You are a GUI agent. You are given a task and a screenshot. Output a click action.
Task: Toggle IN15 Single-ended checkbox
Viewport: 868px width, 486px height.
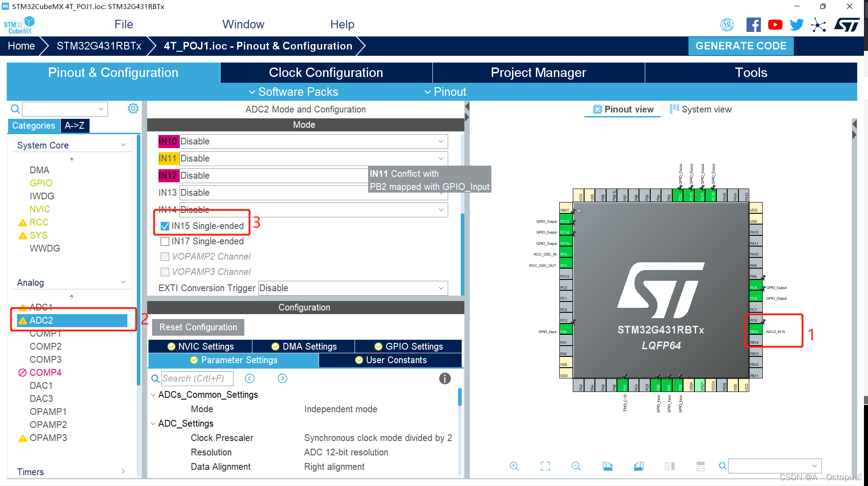click(165, 225)
